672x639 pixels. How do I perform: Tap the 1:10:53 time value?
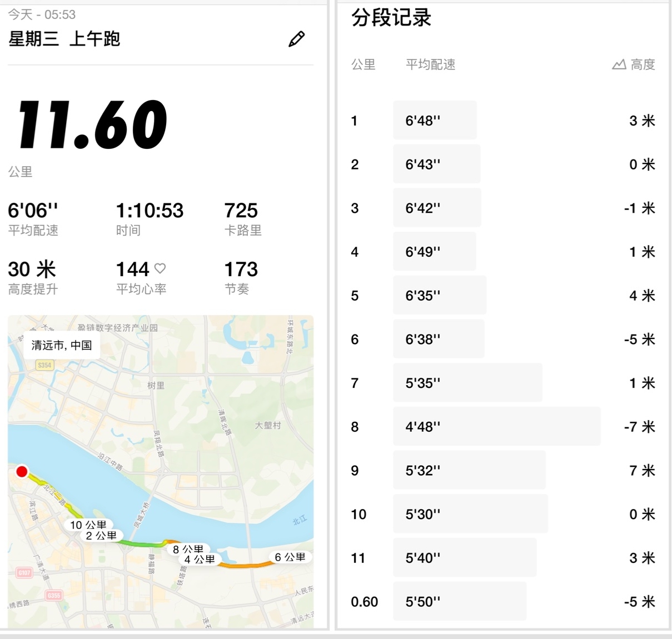point(150,211)
